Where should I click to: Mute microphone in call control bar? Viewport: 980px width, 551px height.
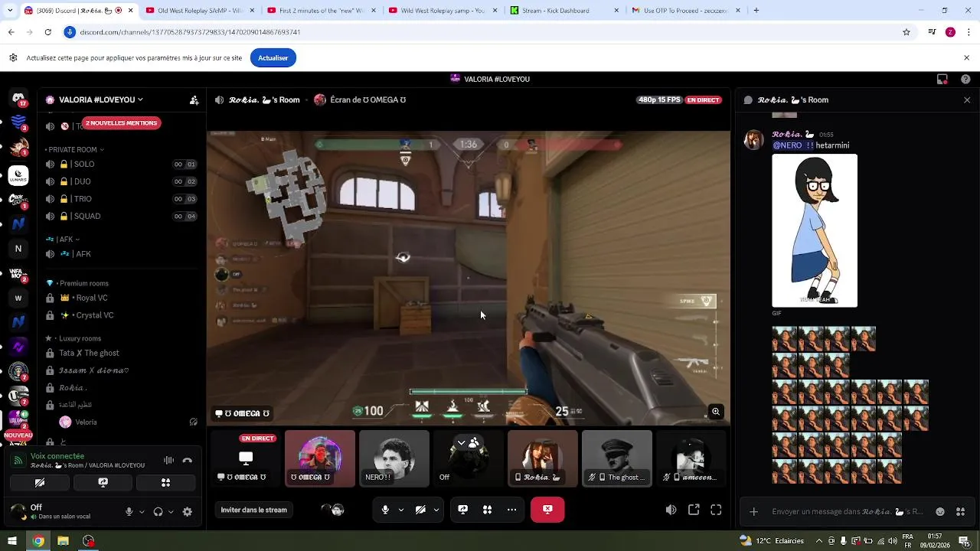tap(385, 510)
